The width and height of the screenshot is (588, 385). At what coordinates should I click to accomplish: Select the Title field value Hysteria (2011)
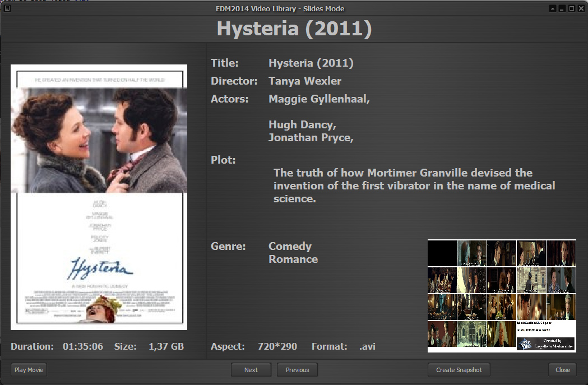(x=311, y=63)
